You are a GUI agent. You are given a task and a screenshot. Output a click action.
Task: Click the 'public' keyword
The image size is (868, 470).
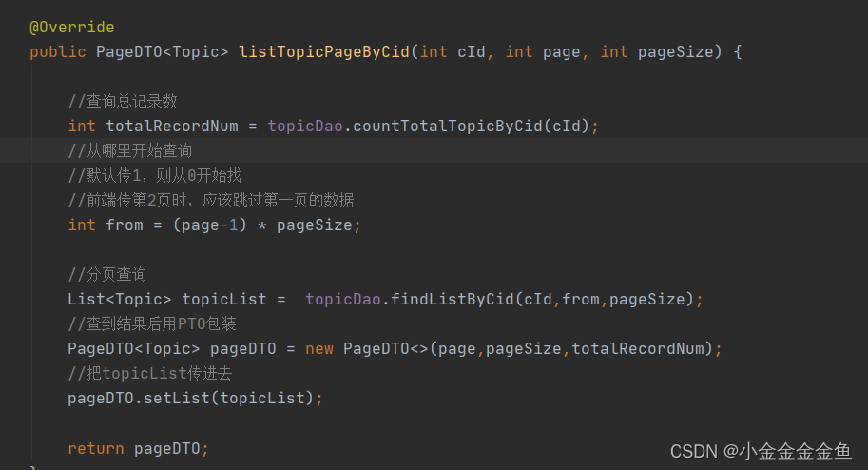58,52
